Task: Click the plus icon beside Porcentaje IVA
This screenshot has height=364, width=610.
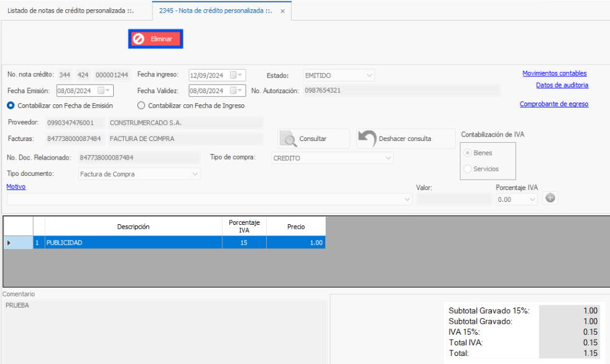Action: pyautogui.click(x=550, y=199)
